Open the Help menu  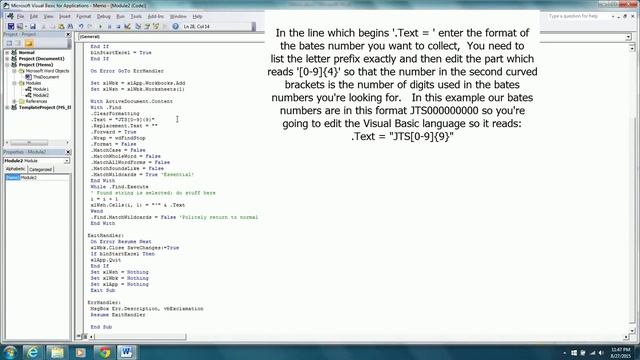197,16
